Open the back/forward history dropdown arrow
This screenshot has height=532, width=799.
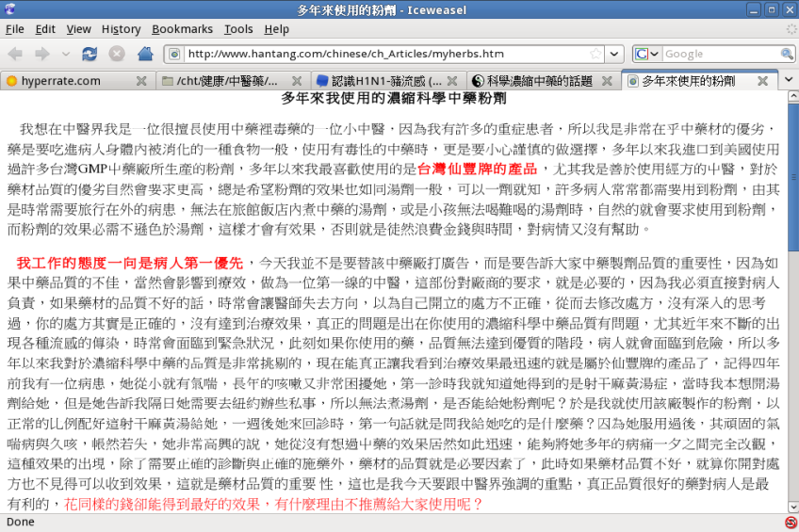pos(65,54)
